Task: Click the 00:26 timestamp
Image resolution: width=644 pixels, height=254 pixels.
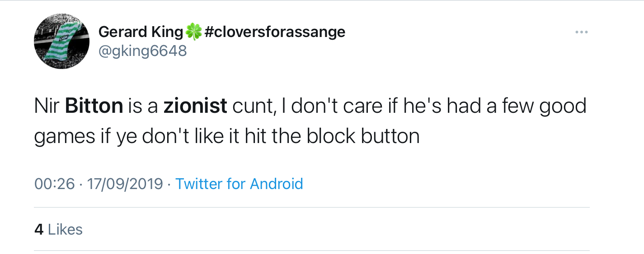Action: coord(54,184)
